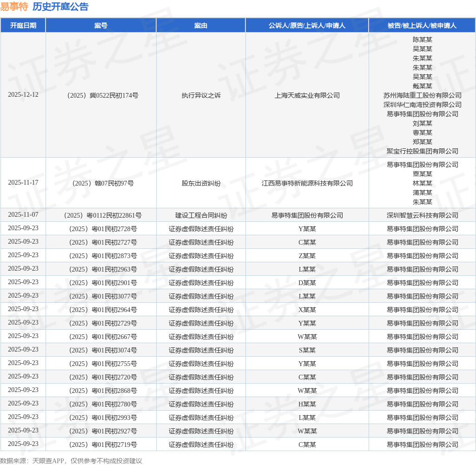Click the 公诉人/原告/上诉人/申请人 header
Image resolution: width=476 pixels, height=465 pixels.
click(307, 26)
